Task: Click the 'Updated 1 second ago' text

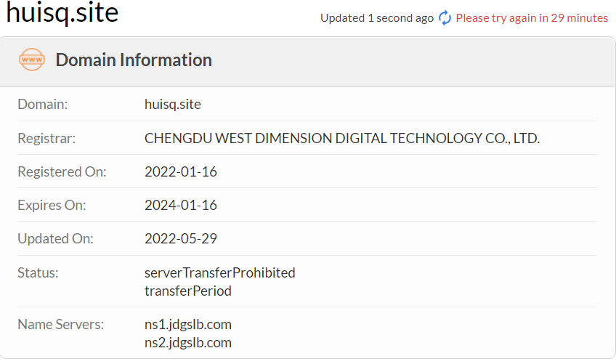Action: coord(376,18)
